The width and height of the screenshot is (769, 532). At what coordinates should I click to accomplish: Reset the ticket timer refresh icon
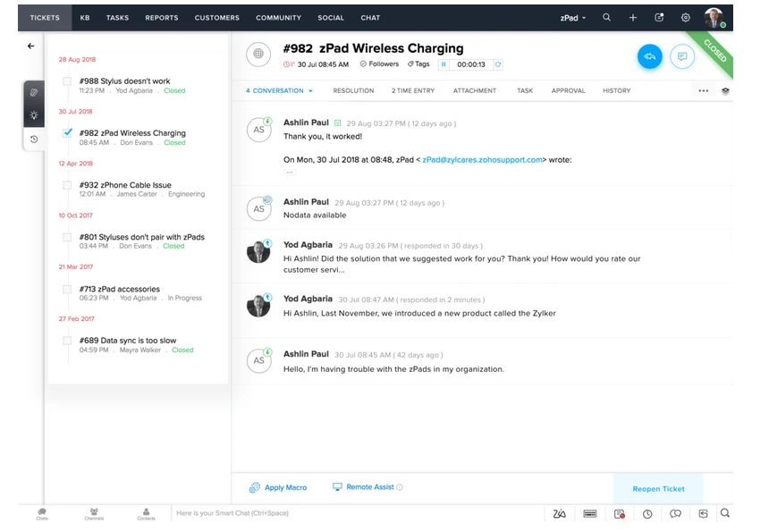(x=498, y=64)
